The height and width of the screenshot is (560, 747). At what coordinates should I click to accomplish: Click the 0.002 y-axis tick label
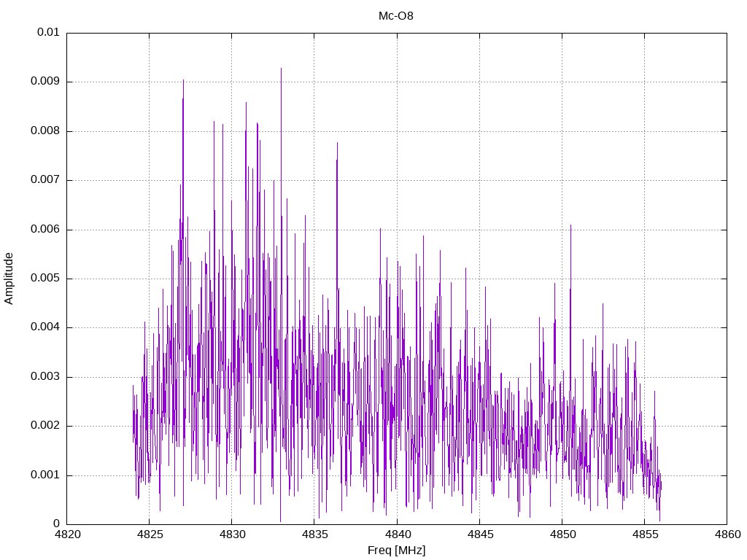point(45,426)
